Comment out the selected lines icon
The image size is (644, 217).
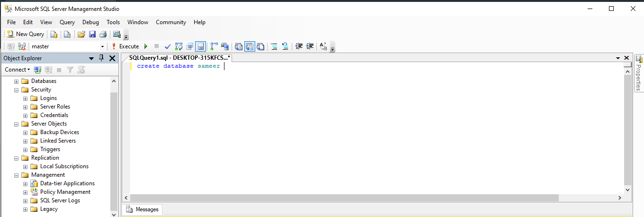pos(274,46)
